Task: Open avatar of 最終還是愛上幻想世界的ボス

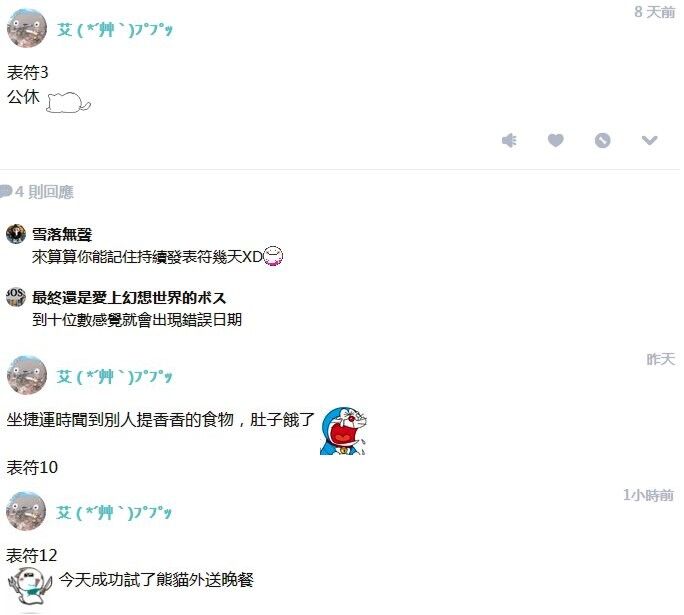Action: 16,297
